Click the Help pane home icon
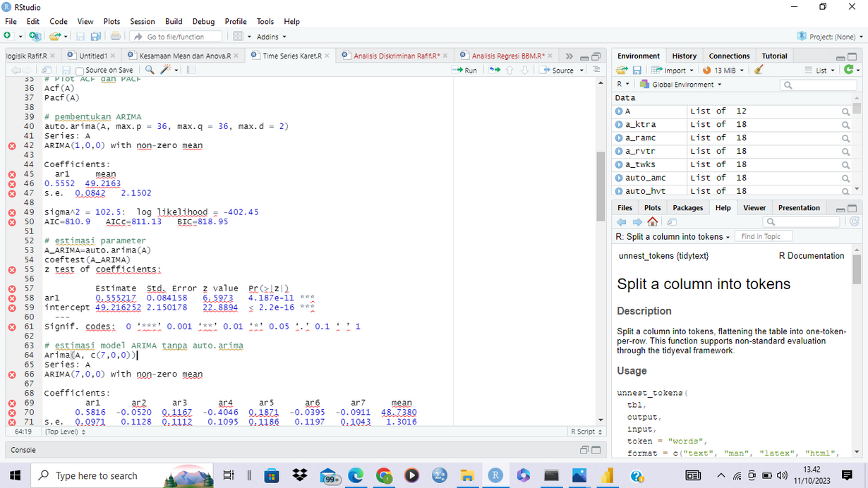The image size is (868, 488). click(x=652, y=221)
